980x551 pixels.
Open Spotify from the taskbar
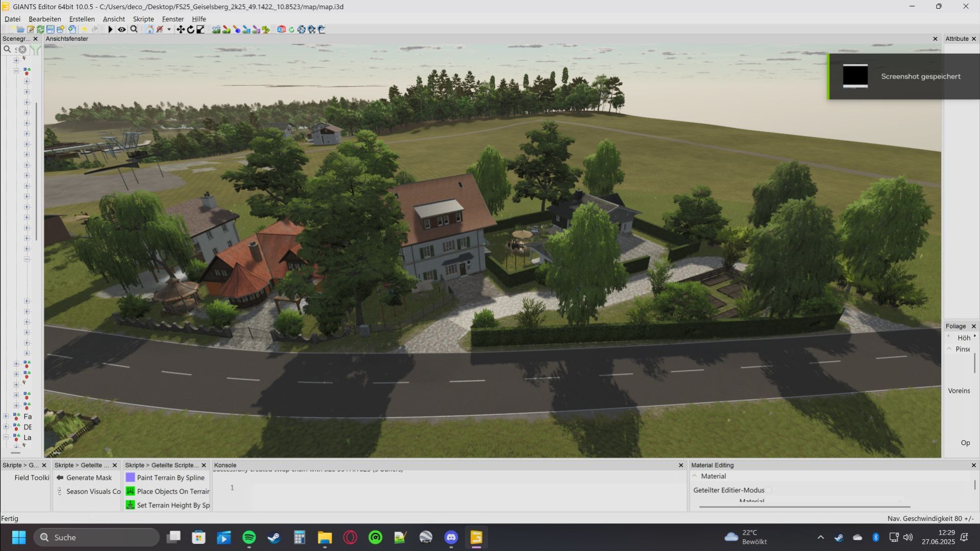click(249, 537)
